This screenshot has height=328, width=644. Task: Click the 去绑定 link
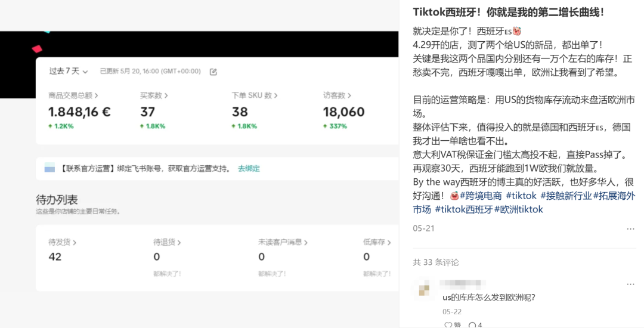(x=249, y=168)
